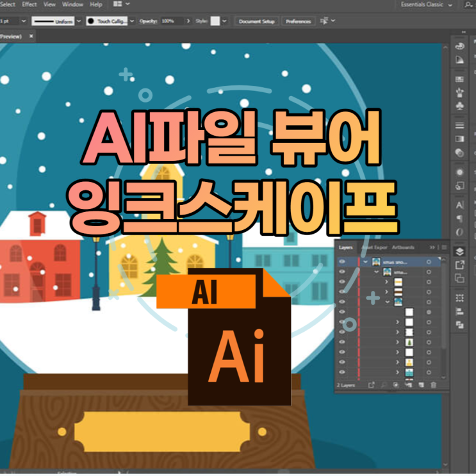Open the Effect menu
Viewport: 476px width, 476px height.
point(29,4)
